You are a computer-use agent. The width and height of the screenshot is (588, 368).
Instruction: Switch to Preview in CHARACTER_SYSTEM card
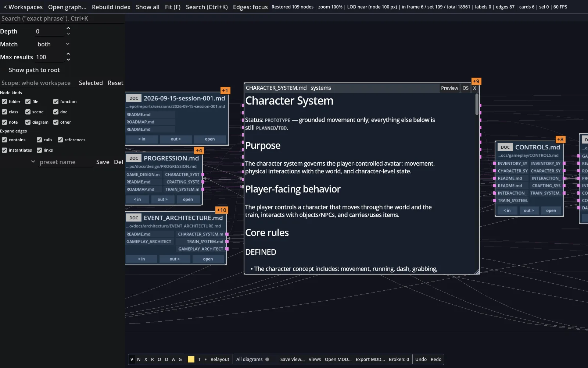click(x=449, y=88)
